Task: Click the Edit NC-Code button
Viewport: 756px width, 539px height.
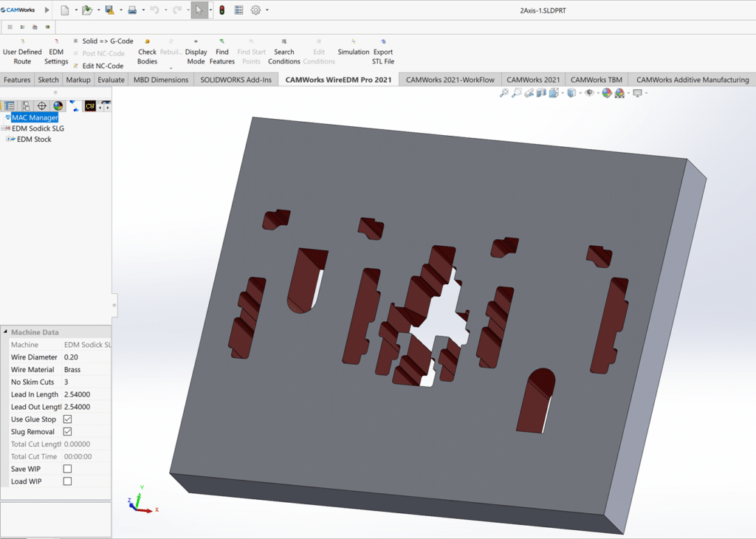Action: pyautogui.click(x=102, y=66)
